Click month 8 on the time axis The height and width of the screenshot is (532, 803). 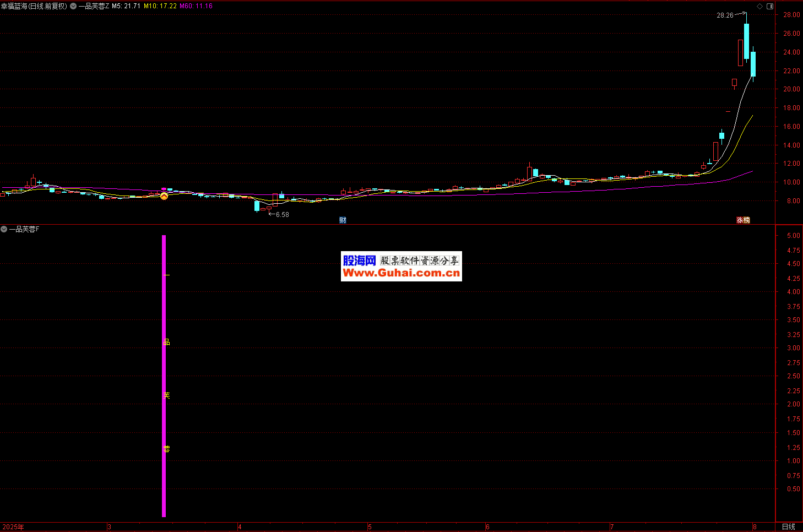click(x=755, y=527)
